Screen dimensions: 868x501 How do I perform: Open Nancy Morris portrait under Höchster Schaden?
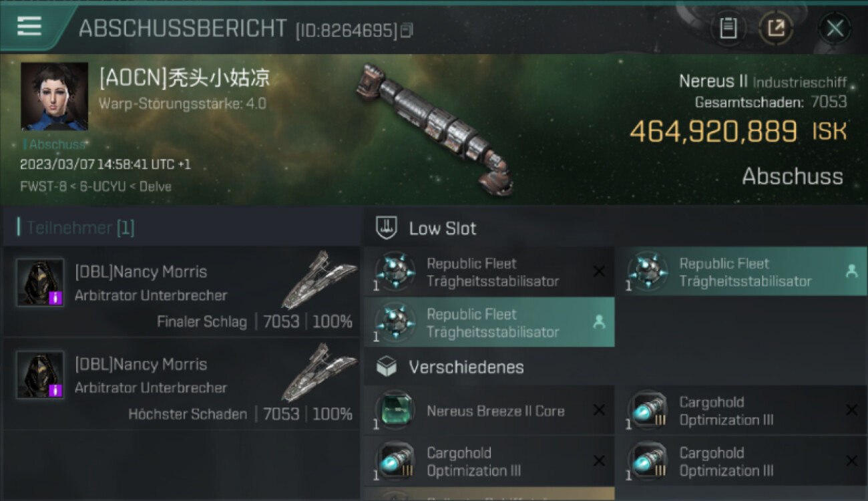click(40, 375)
